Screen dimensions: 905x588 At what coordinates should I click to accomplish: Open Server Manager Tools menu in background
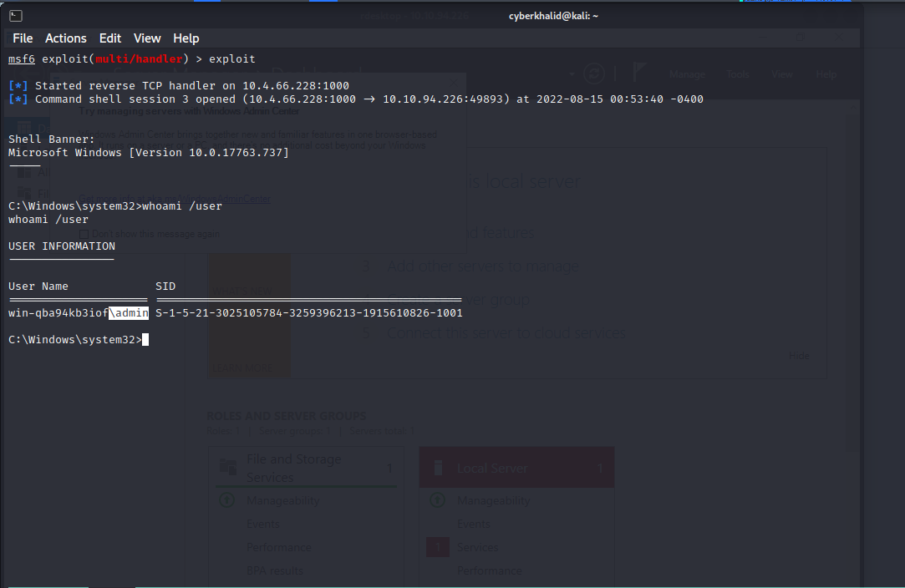[x=738, y=74]
